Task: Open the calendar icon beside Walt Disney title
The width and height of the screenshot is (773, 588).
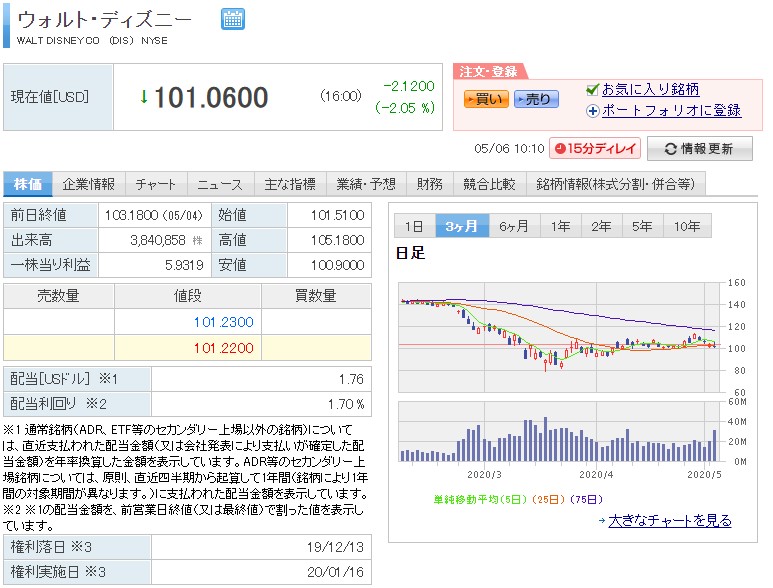Action: pos(233,19)
